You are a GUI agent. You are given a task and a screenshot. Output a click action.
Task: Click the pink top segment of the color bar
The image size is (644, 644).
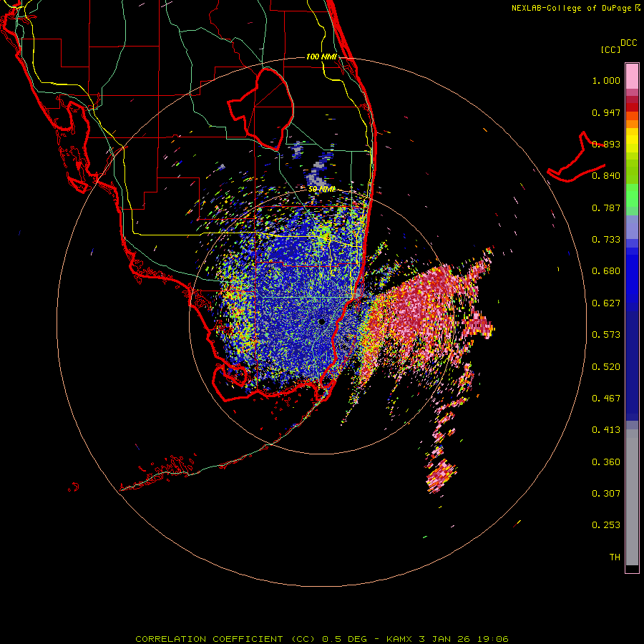click(x=632, y=76)
